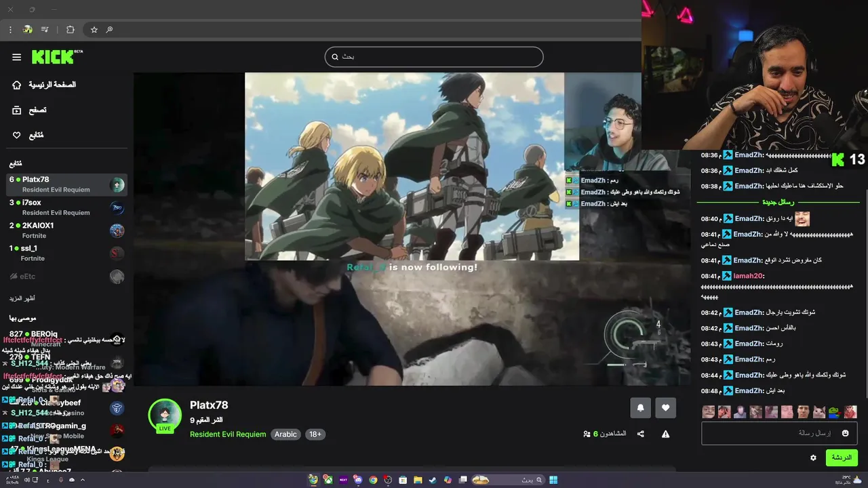The height and width of the screenshot is (488, 868).
Task: Open the Kick hamburger sidebar menu
Action: [x=16, y=57]
